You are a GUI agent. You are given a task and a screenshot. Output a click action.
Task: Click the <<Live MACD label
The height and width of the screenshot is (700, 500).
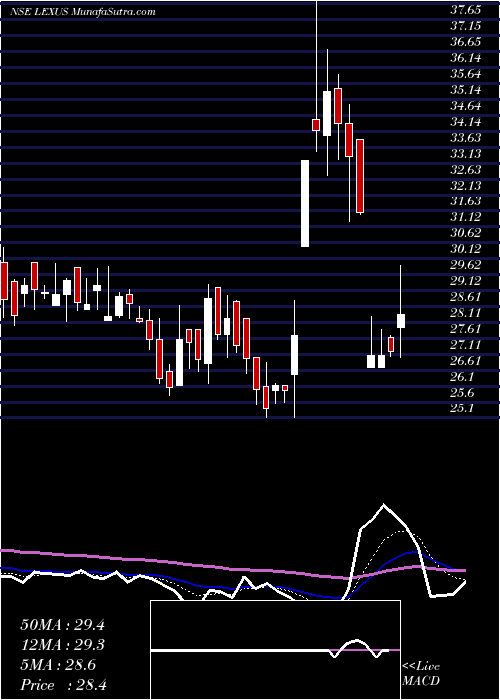(x=421, y=674)
